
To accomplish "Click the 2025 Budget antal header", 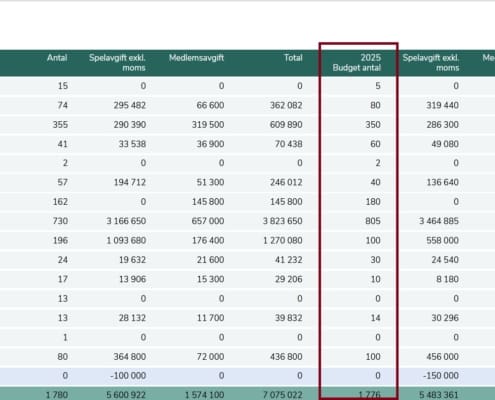I will tap(357, 63).
